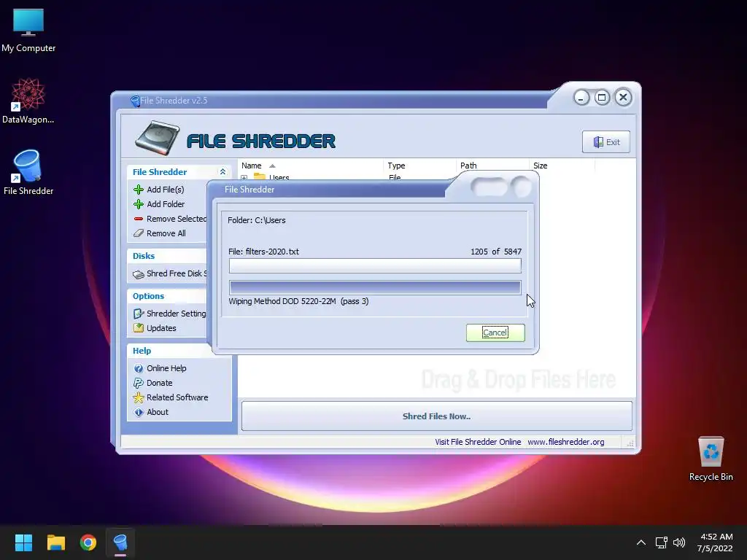Open Related Software entry

[177, 397]
